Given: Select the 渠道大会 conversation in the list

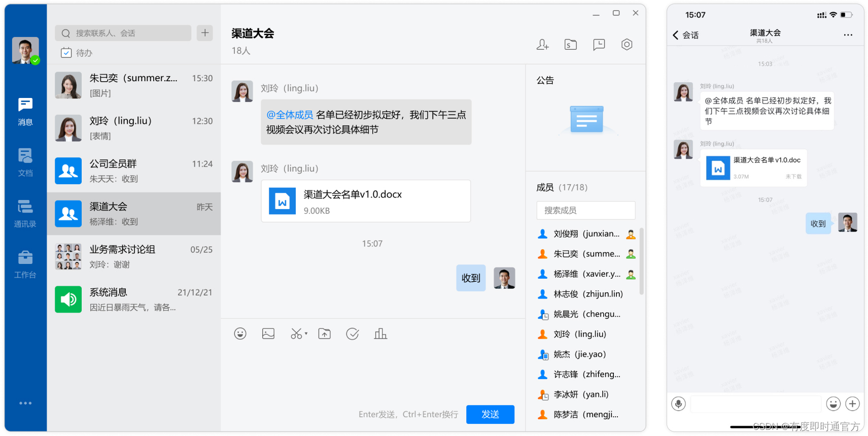Looking at the screenshot, I should (x=134, y=214).
